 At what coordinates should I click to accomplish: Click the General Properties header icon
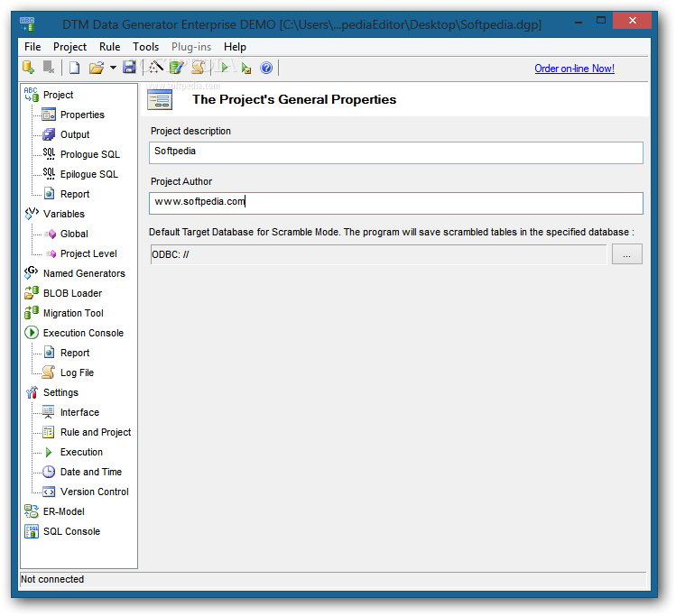[160, 99]
